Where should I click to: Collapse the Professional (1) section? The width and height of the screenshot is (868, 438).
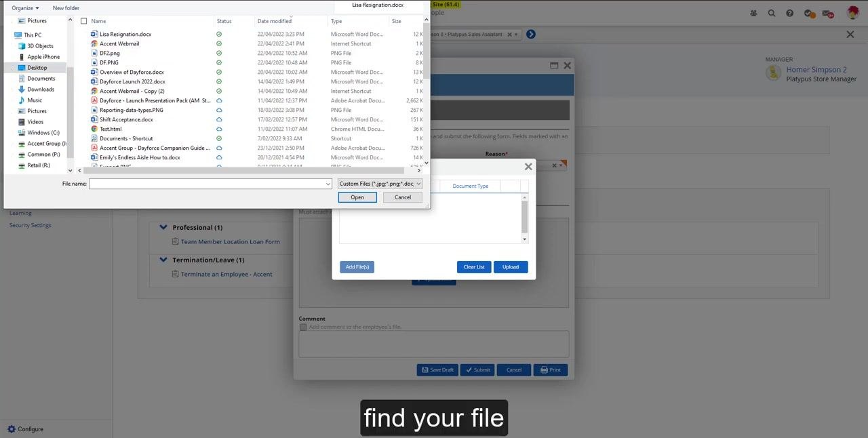point(163,227)
